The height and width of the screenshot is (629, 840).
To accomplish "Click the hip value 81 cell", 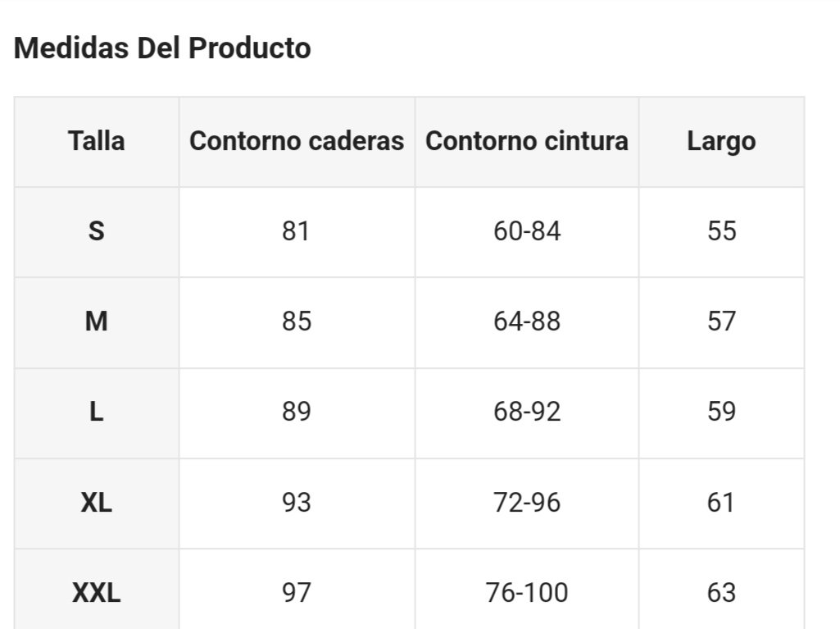I will pyautogui.click(x=297, y=231).
